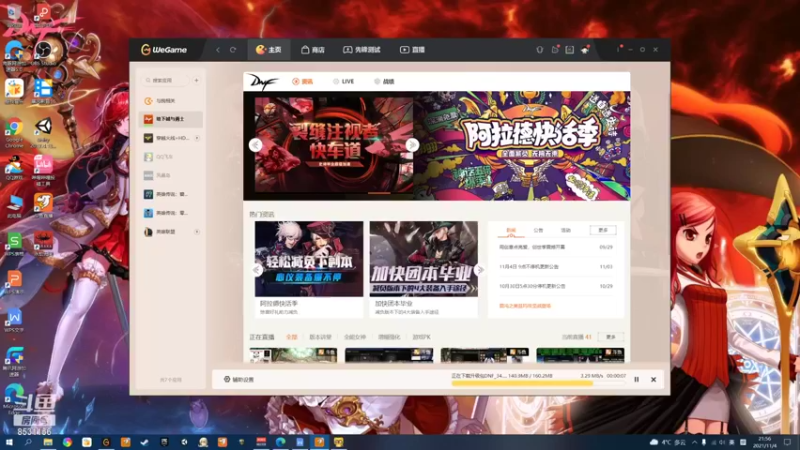Show the next slide in the main banner
The height and width of the screenshot is (450, 800).
coord(412,145)
